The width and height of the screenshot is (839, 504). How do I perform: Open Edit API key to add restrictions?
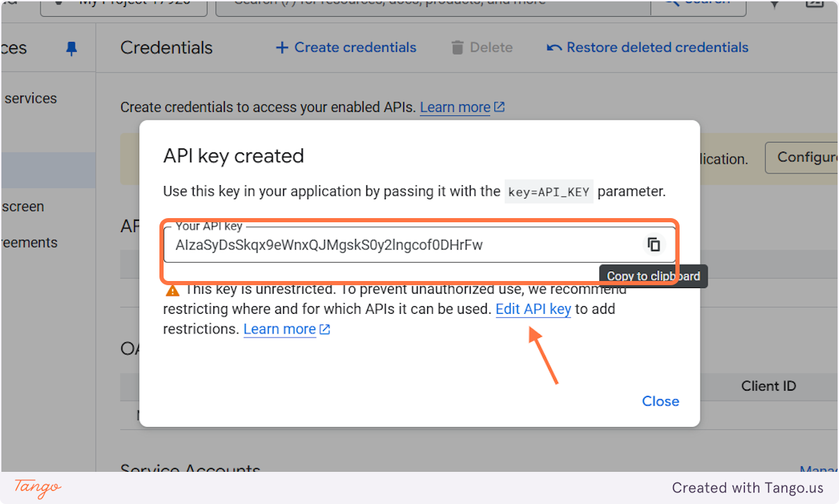click(x=533, y=308)
